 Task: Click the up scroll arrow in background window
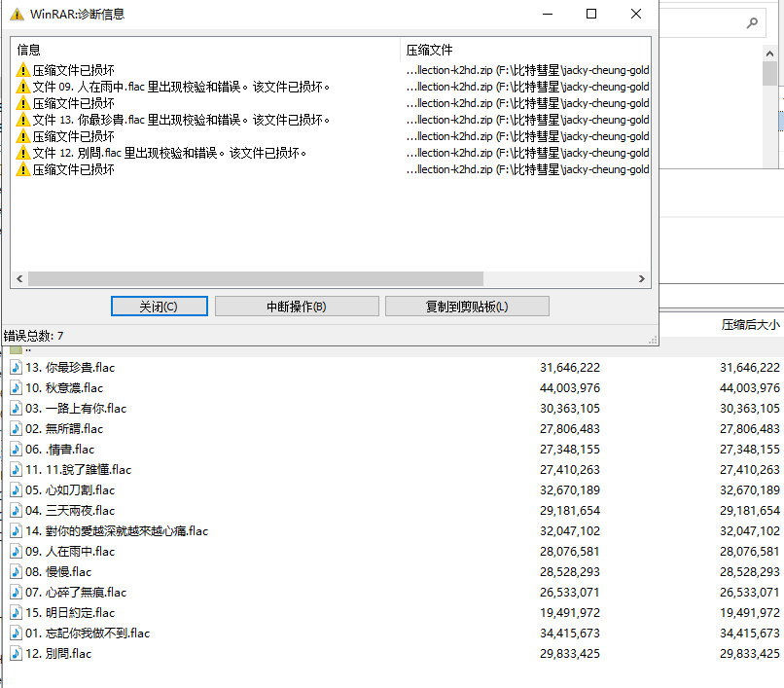click(x=769, y=54)
